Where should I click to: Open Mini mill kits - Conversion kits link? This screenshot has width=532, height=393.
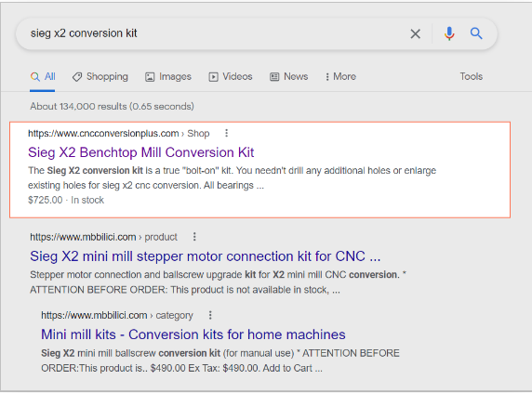pyautogui.click(x=193, y=334)
